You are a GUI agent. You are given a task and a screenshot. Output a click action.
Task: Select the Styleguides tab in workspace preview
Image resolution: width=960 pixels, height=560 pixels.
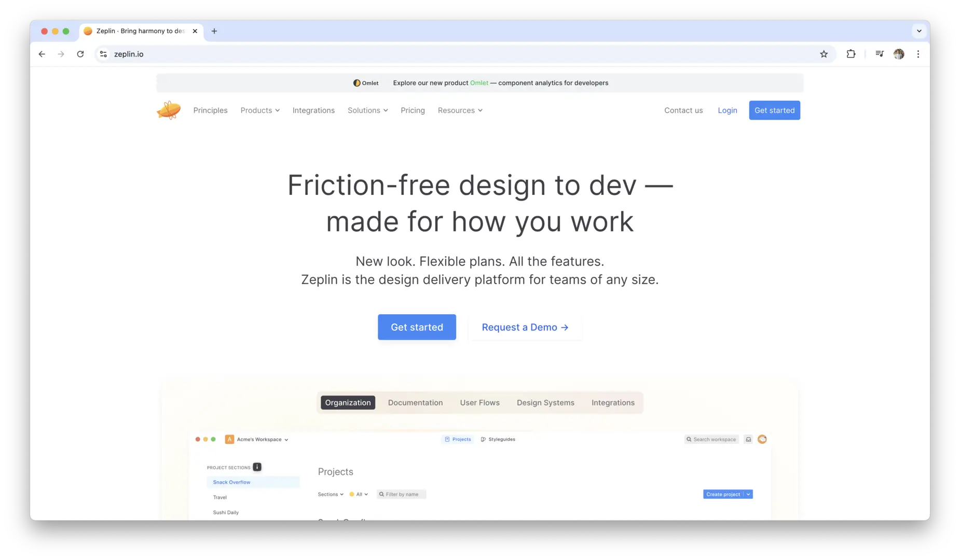pos(498,439)
